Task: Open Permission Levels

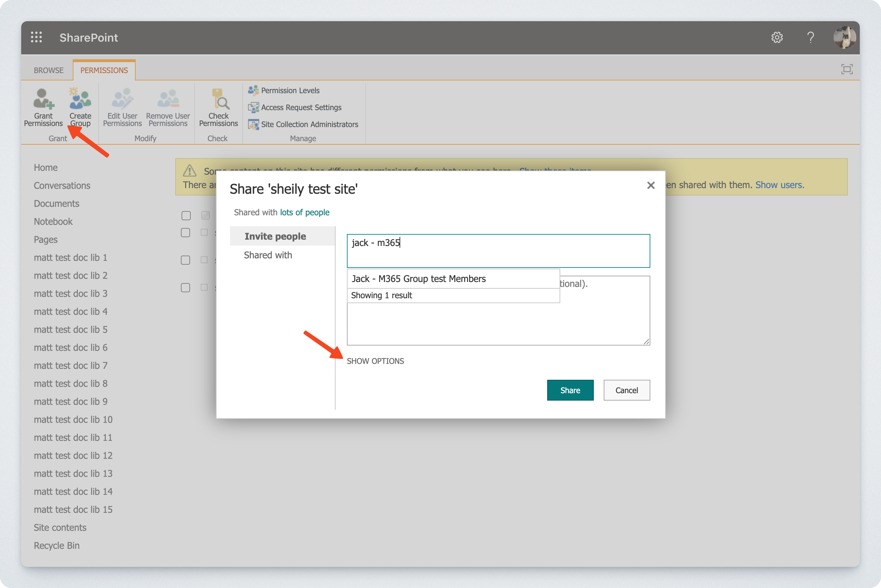Action: (x=290, y=90)
